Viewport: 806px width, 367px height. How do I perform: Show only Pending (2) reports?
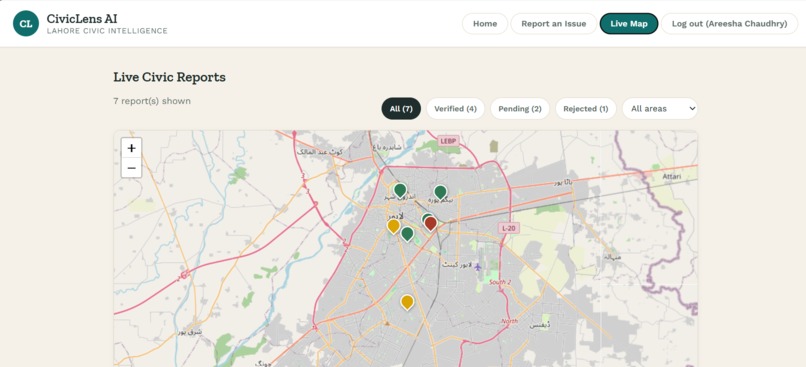[x=520, y=108]
